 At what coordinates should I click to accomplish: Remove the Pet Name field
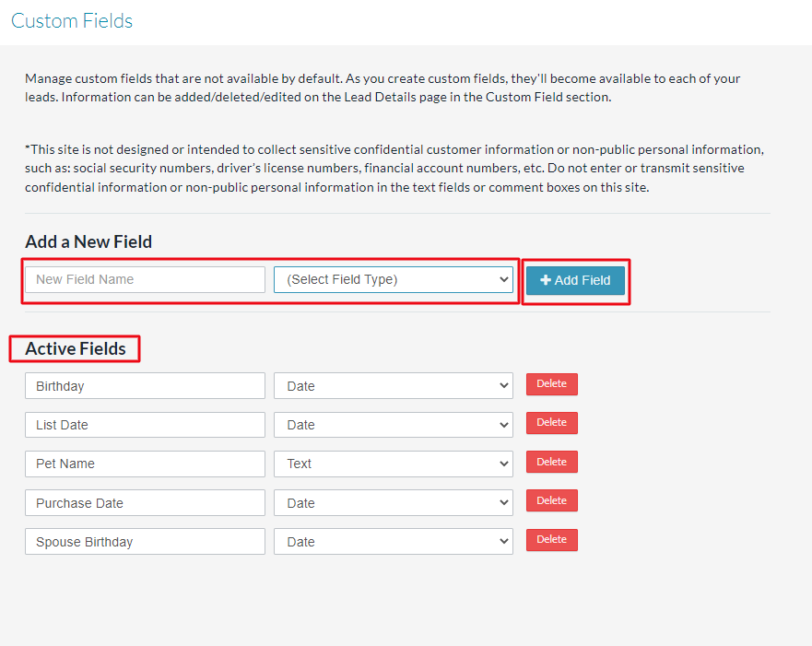(x=551, y=462)
